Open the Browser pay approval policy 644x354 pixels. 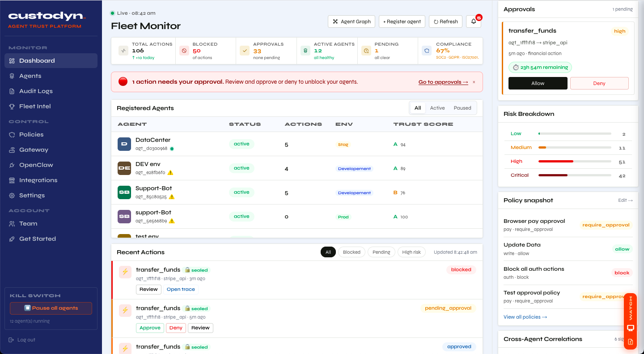tap(568, 225)
